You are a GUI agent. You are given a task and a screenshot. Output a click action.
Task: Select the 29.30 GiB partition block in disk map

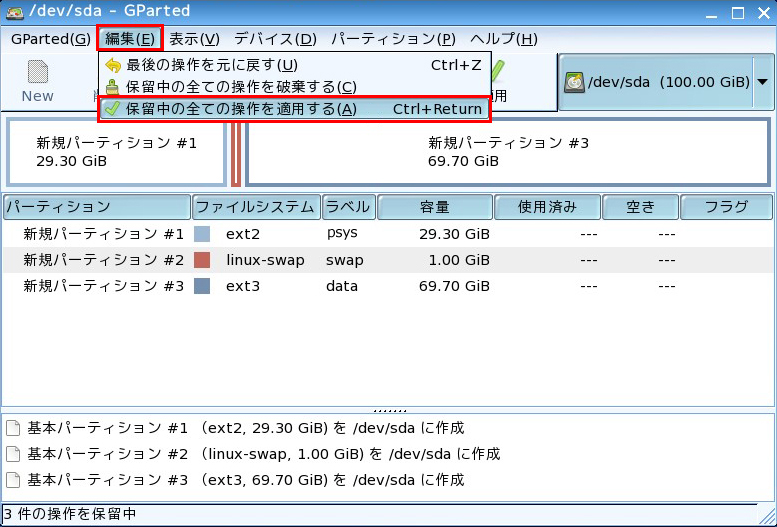coord(116,152)
